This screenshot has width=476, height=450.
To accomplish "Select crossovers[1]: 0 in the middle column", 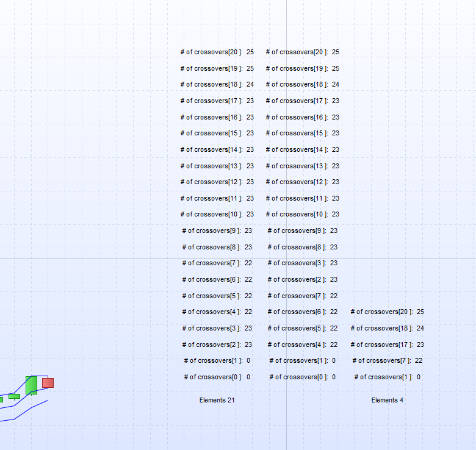I will click(x=302, y=361).
